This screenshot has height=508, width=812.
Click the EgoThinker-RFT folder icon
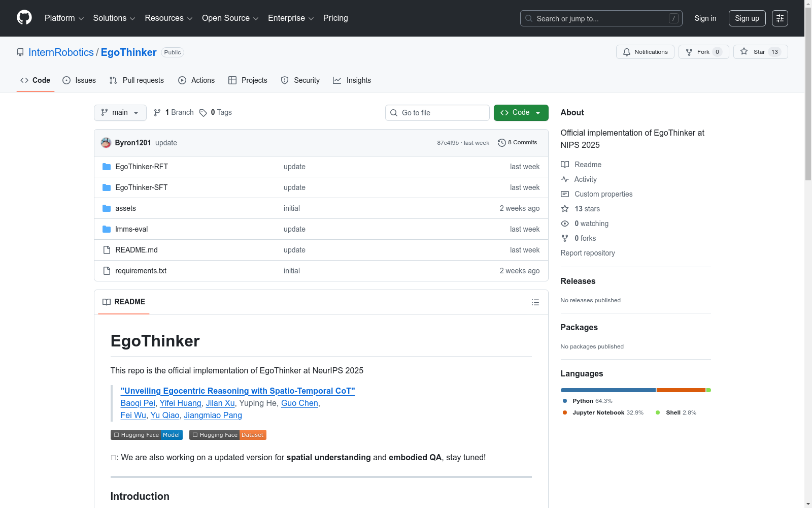click(x=107, y=167)
